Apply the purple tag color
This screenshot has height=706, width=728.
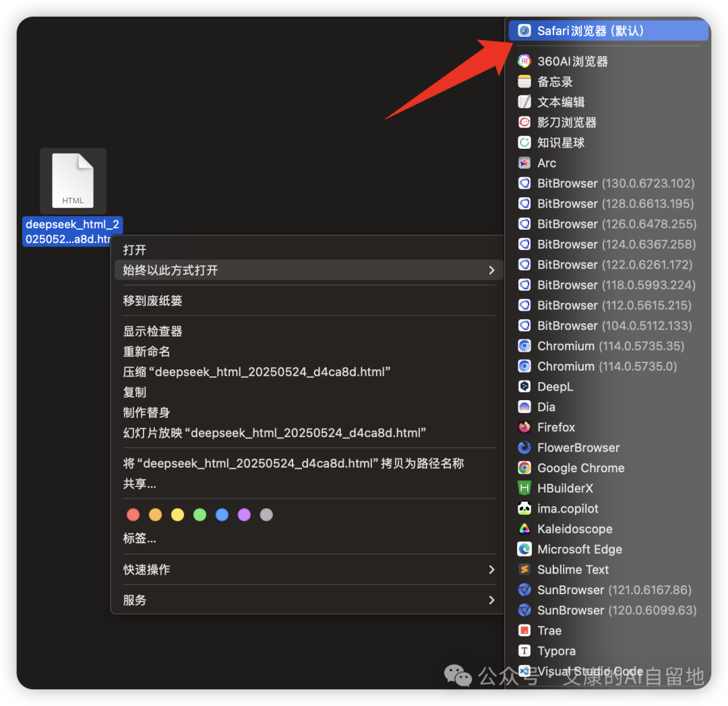[244, 515]
